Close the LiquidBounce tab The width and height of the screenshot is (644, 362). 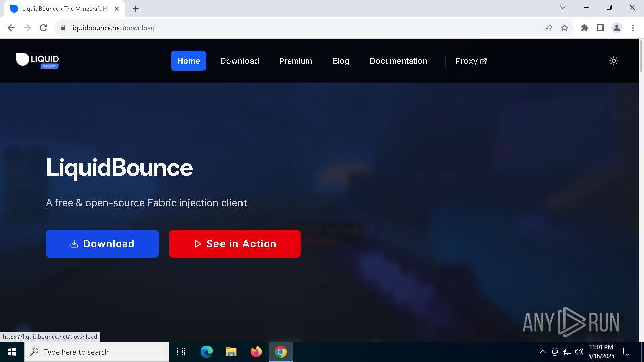[x=117, y=9]
